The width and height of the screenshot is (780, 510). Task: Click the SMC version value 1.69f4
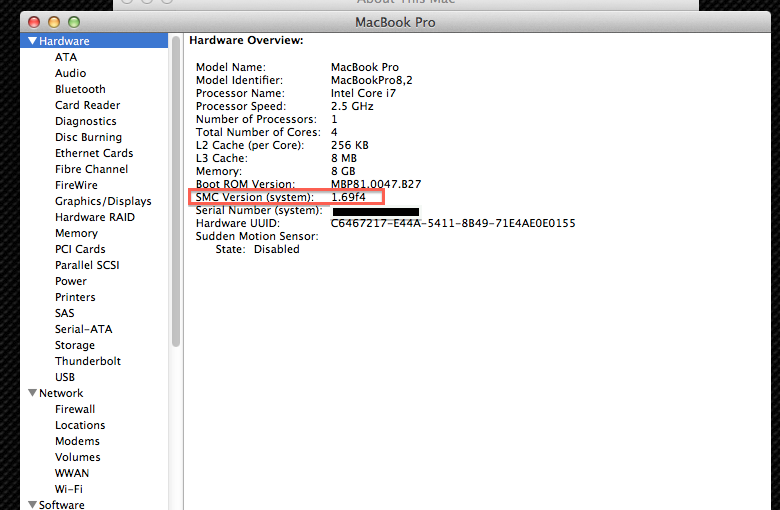click(x=348, y=197)
